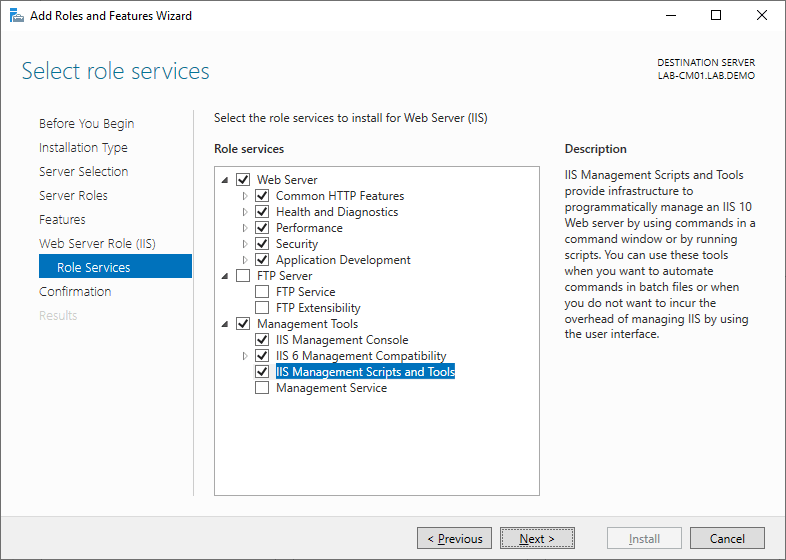
Task: Uncheck the Web Server checkbox
Action: pos(243,180)
